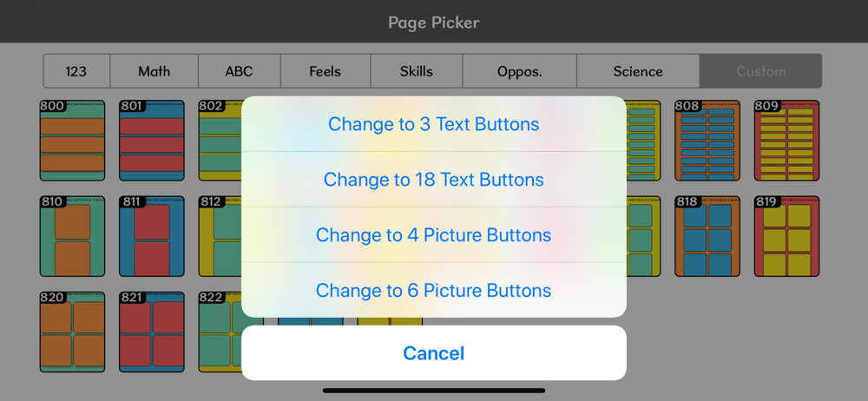The height and width of the screenshot is (401, 868).
Task: Choose Change to 18 Text Buttons option
Action: tap(433, 180)
